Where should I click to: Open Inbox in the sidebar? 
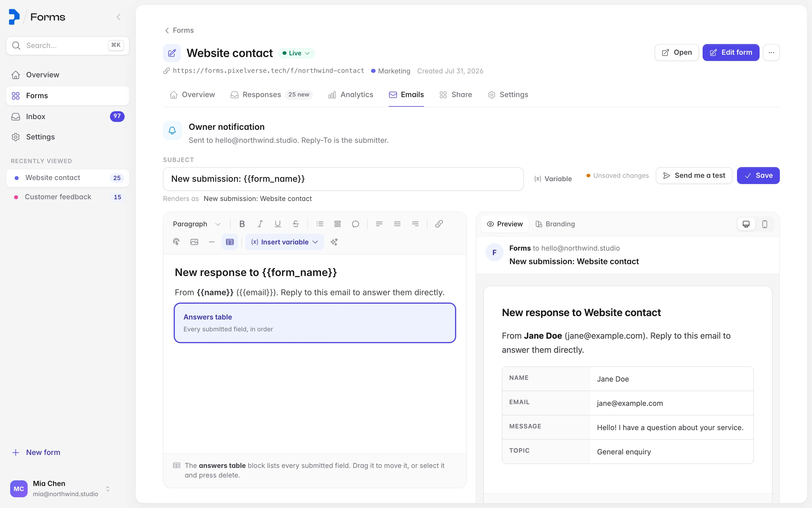[67, 117]
